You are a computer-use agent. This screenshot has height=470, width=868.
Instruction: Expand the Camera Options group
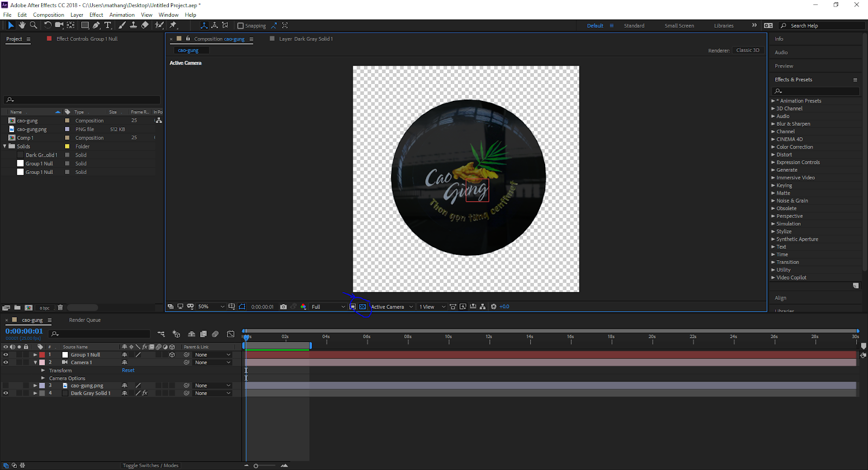tap(43, 378)
